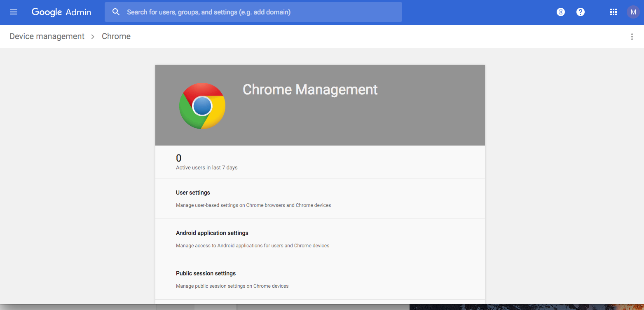Screen dimensions: 644x310
Task: Click Manage user-based settings description
Action: click(253, 205)
